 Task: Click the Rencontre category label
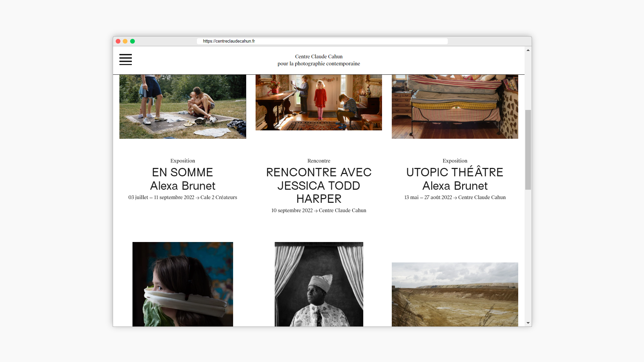[x=319, y=161]
